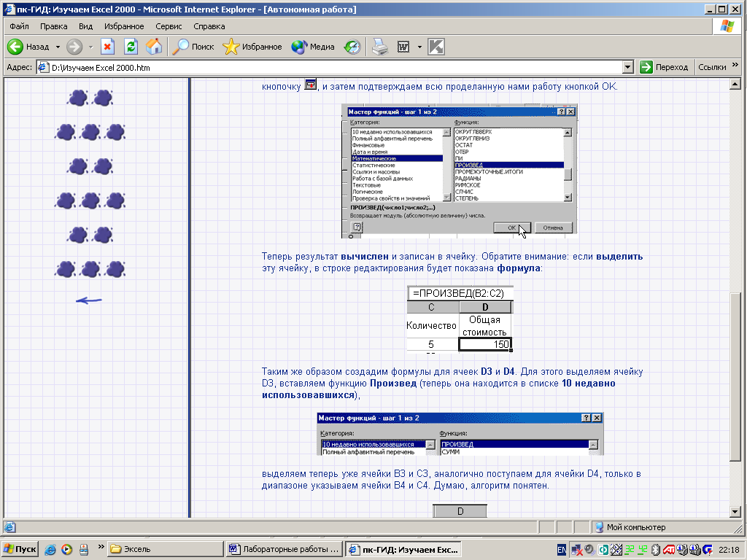Click the ATI tray icon
747x560 pixels.
click(x=669, y=550)
